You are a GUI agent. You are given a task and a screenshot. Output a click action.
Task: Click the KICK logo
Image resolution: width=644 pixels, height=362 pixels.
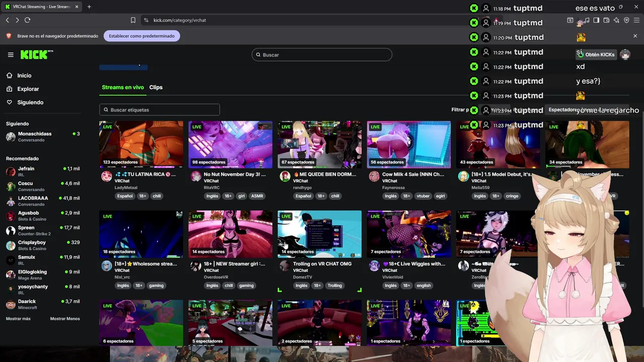(37, 54)
